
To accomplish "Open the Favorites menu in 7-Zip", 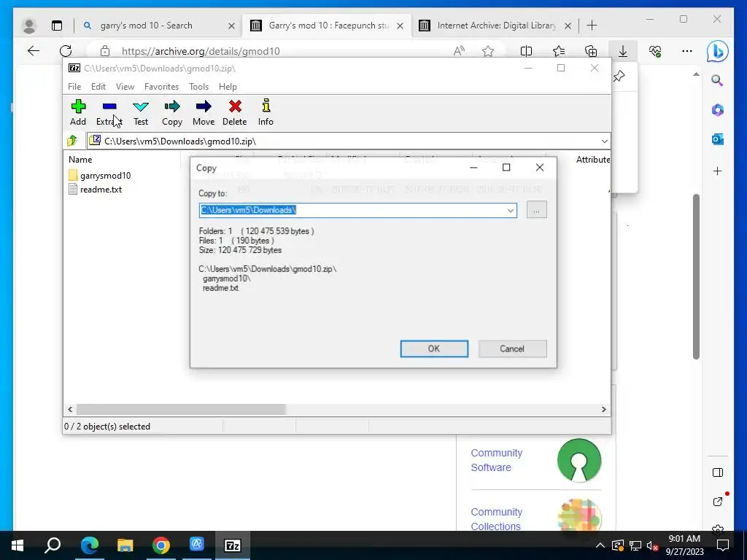I will [161, 87].
